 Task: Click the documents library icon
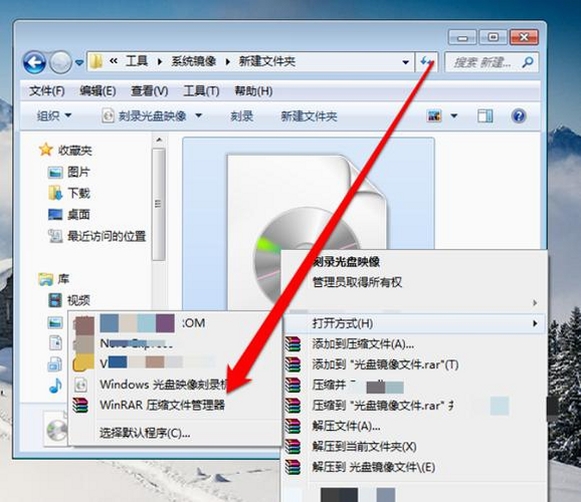56,343
